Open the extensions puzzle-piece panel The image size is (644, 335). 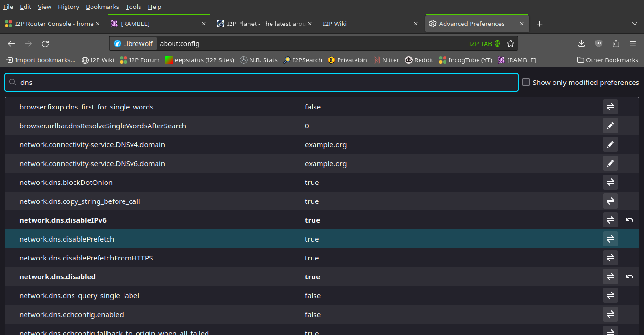point(615,43)
